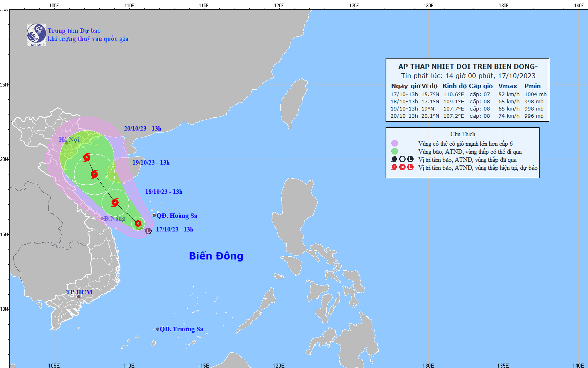Click the '17/10-13h' table cell

(x=404, y=95)
